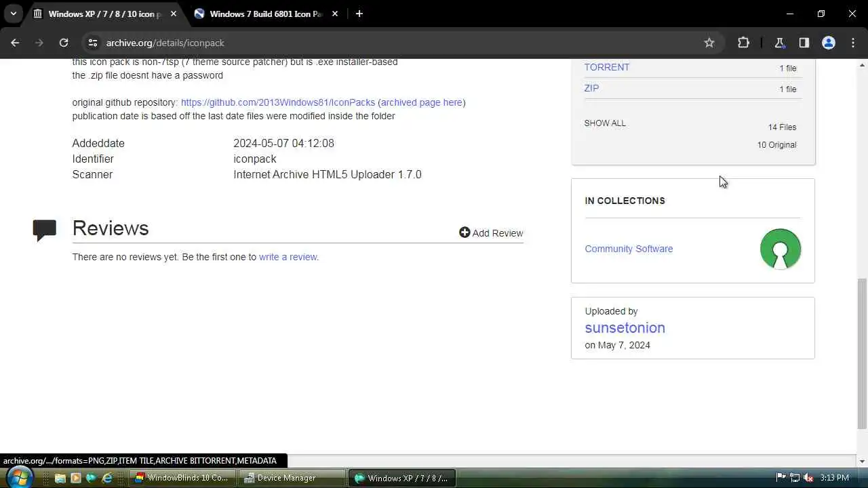Open uploader sunsetonion profile link
Viewport: 868px width, 488px height.
625,327
